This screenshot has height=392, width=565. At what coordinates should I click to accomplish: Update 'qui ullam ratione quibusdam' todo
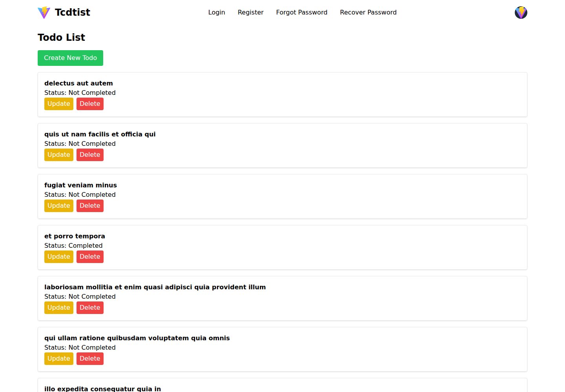tap(59, 359)
